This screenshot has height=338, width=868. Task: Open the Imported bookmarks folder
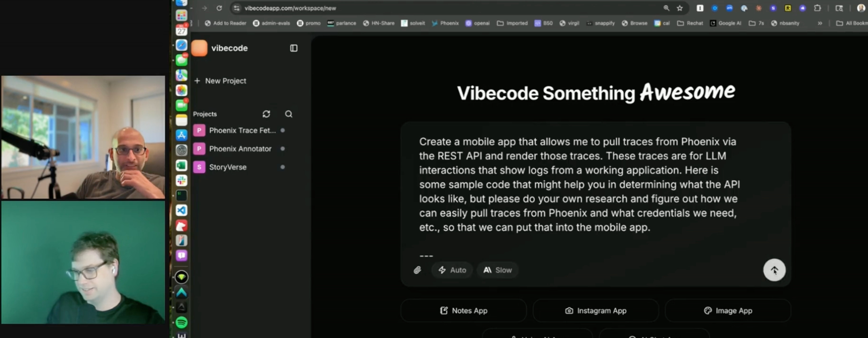click(512, 23)
